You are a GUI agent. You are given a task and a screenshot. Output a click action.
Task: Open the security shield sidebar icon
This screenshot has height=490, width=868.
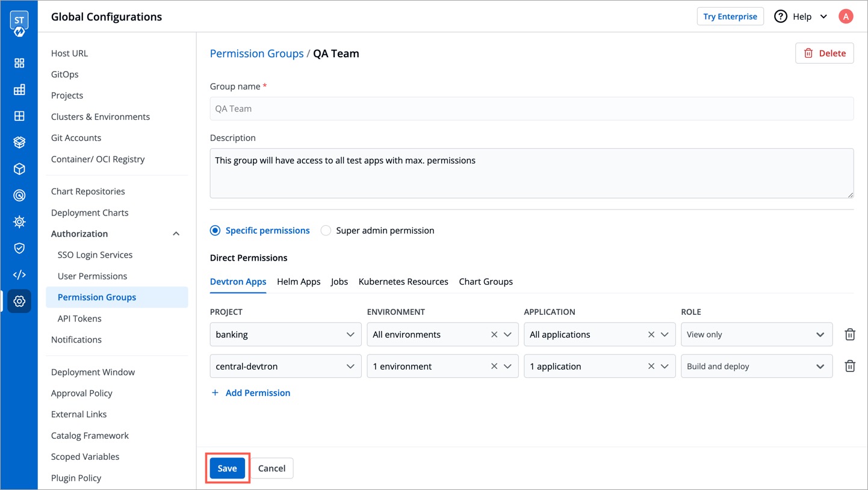click(x=19, y=248)
